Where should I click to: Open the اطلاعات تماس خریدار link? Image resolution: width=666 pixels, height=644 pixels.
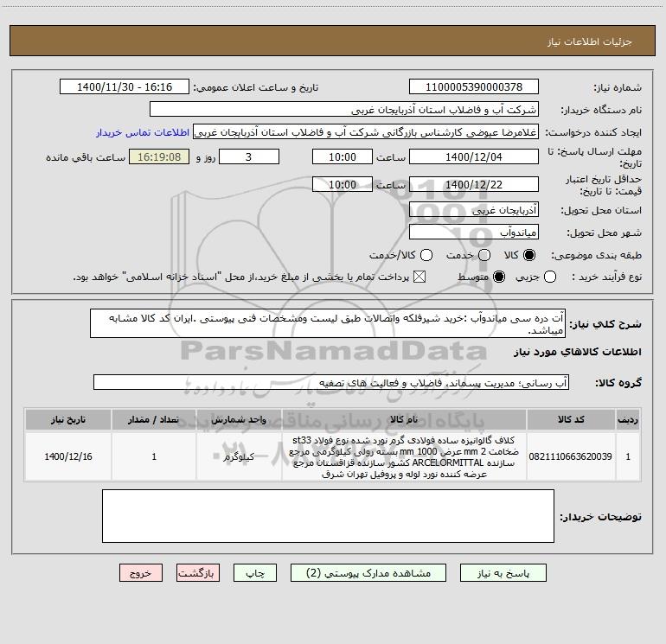pos(143,132)
